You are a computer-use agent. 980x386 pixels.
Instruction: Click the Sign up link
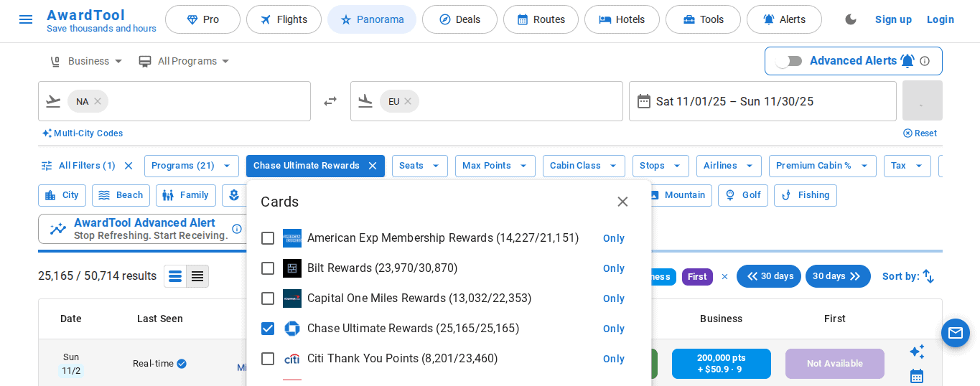893,19
